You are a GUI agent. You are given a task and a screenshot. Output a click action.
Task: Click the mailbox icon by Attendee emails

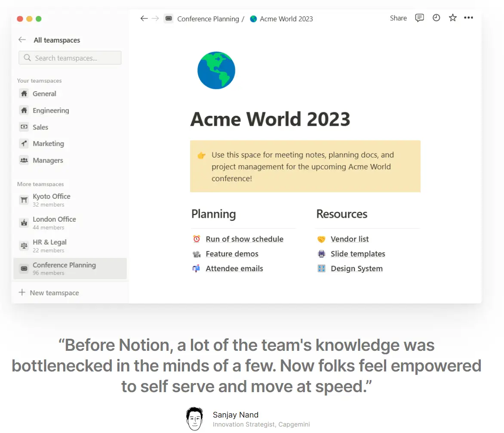[x=197, y=268]
